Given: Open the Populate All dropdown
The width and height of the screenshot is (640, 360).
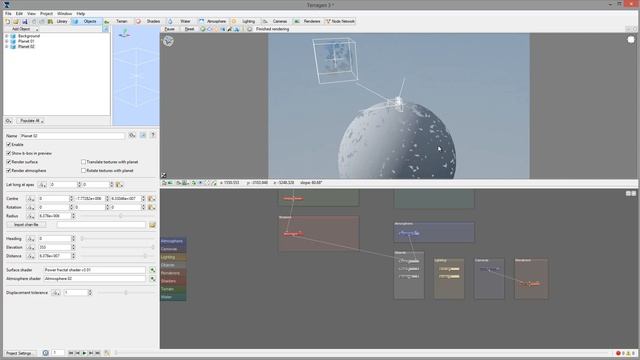Looking at the screenshot, I should 31,121.
